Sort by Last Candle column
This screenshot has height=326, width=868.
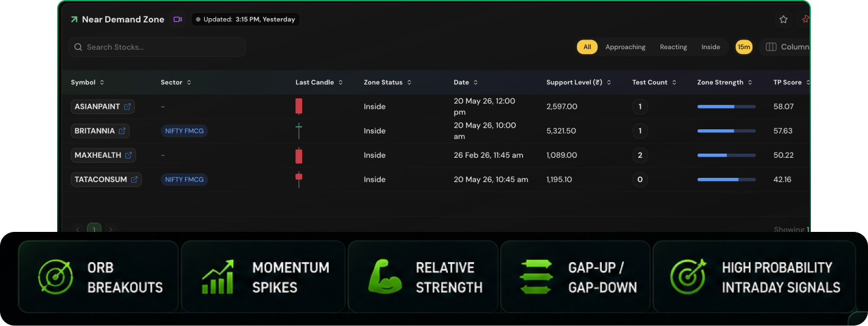[319, 83]
